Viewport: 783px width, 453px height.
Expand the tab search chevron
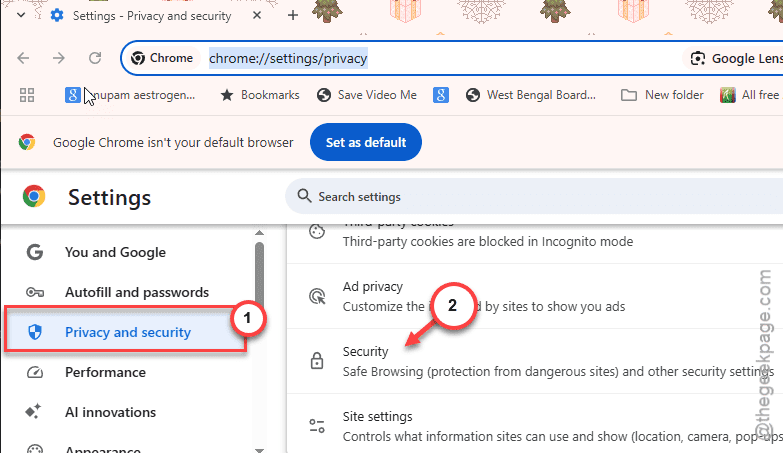[x=21, y=15]
